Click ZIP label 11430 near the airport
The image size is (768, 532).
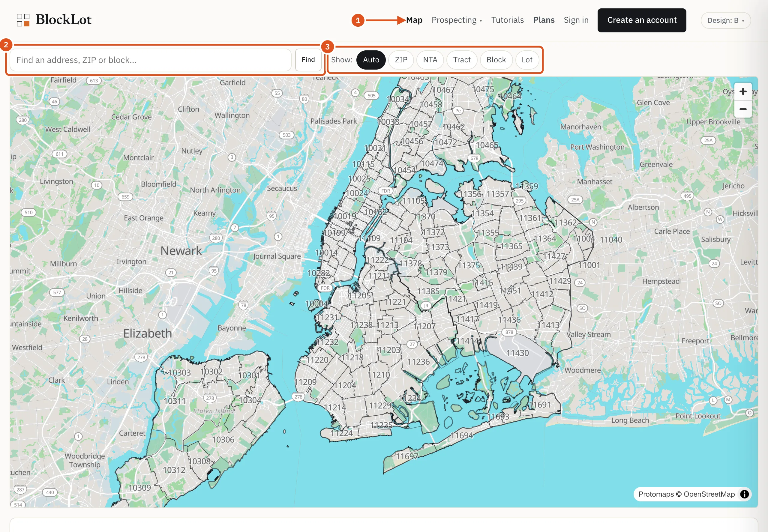pos(517,353)
